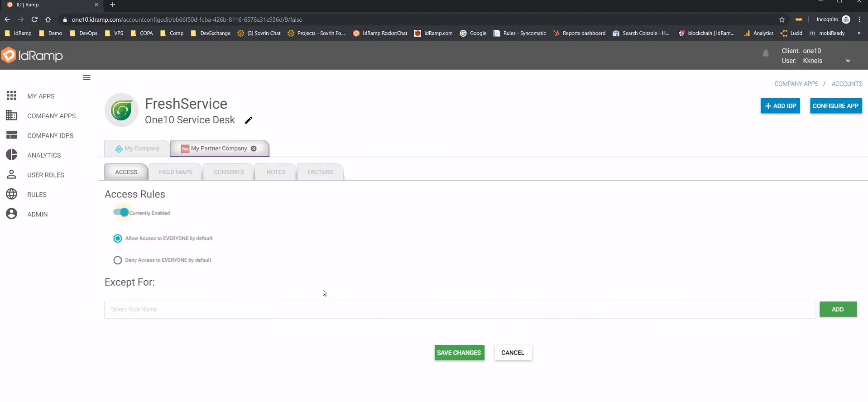Open the NOTES tab
868x402 pixels.
click(276, 172)
